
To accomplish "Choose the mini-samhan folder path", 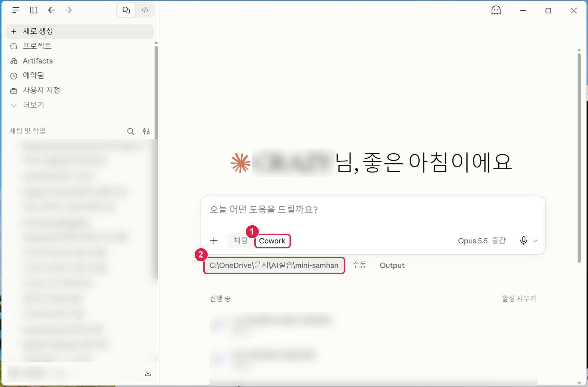I will tap(274, 265).
